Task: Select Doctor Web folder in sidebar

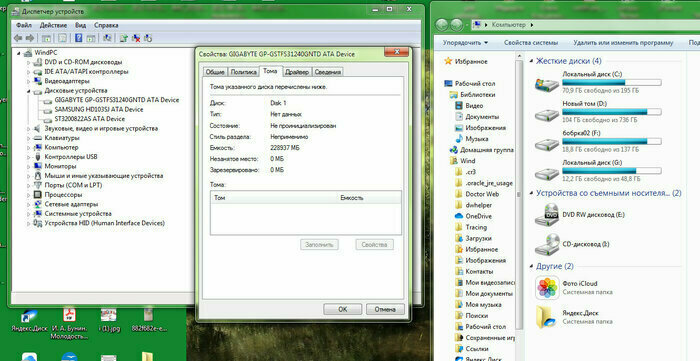Action: [x=477, y=194]
